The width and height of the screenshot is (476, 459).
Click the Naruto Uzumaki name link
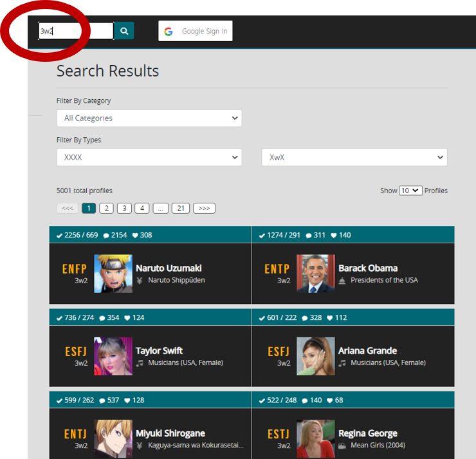(x=169, y=268)
